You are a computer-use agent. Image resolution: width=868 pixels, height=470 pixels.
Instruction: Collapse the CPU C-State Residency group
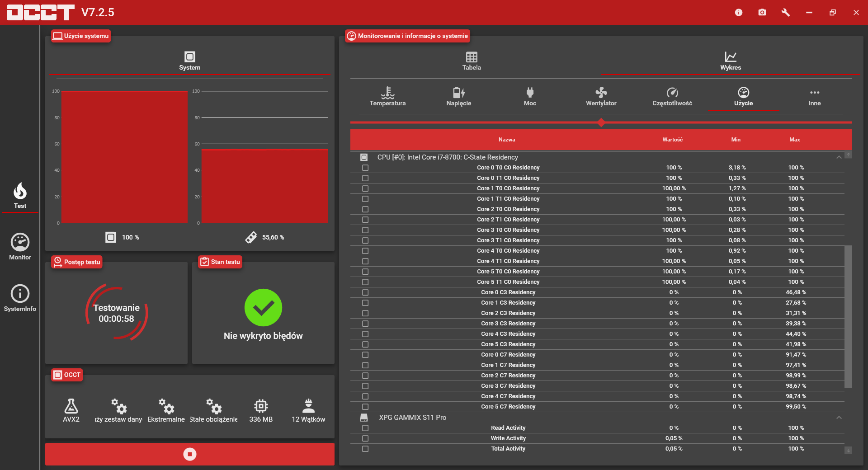839,157
